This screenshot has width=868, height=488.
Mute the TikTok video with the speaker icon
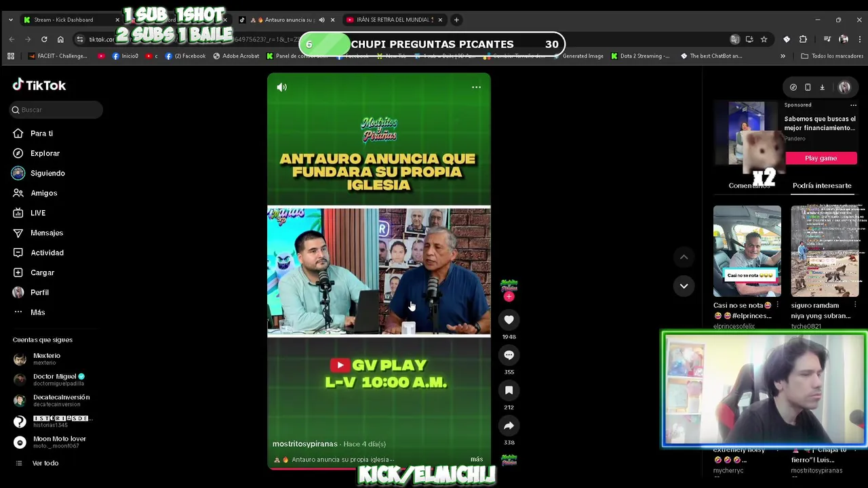click(281, 87)
